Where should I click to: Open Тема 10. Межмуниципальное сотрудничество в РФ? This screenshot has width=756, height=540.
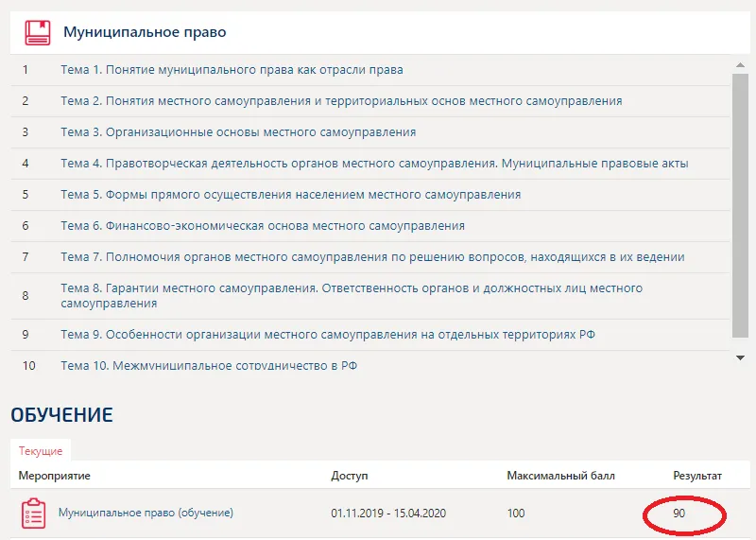click(209, 365)
